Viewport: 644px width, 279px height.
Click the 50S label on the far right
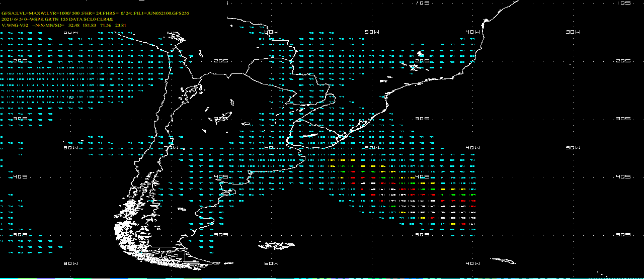[x=623, y=235]
